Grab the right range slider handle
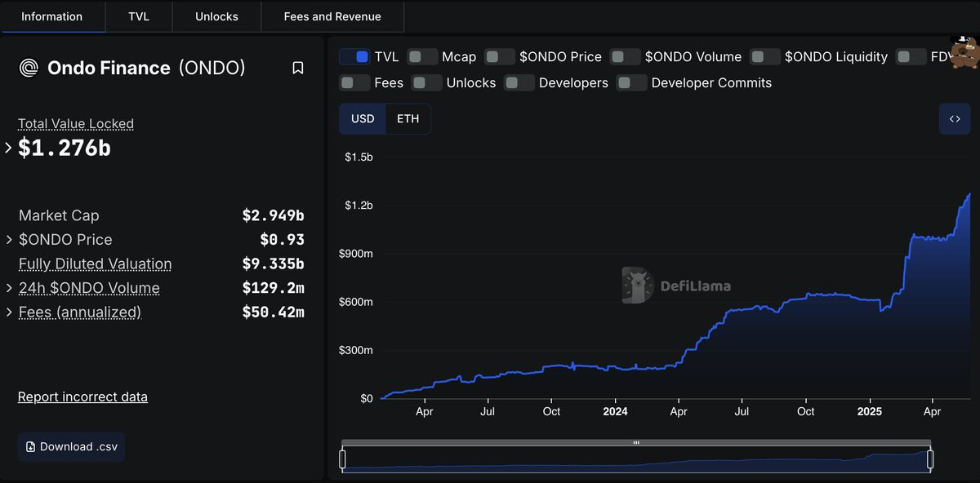This screenshot has width=980, height=483. (x=930, y=460)
